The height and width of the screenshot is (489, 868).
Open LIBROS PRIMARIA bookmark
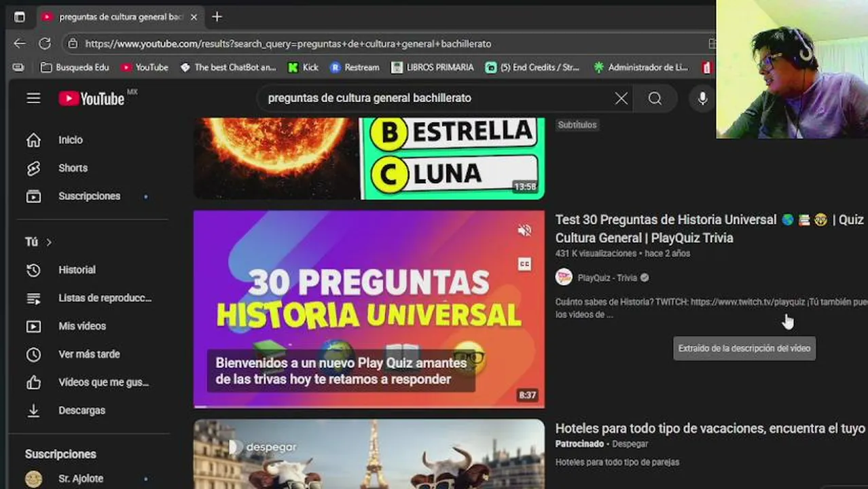pos(433,67)
